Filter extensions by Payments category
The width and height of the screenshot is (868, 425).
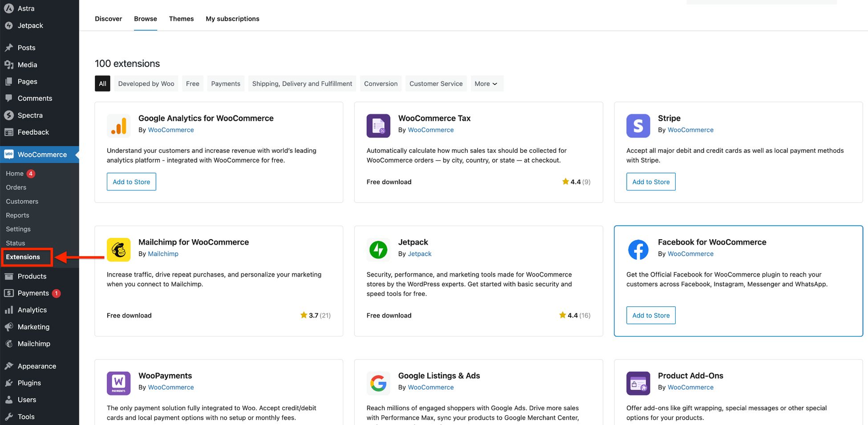[226, 84]
